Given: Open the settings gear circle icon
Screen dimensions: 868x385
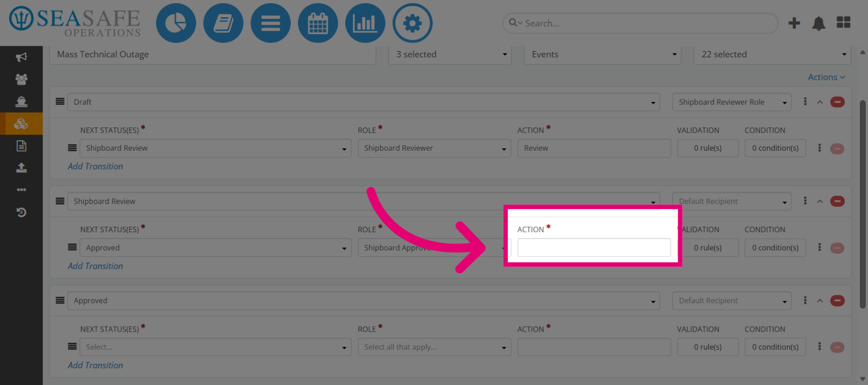Looking at the screenshot, I should pyautogui.click(x=412, y=23).
